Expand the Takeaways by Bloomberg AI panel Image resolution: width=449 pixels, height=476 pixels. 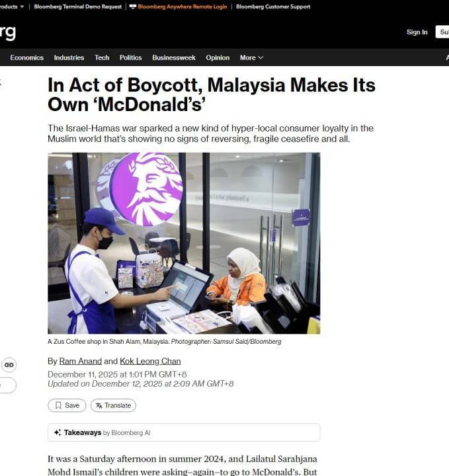tap(184, 432)
